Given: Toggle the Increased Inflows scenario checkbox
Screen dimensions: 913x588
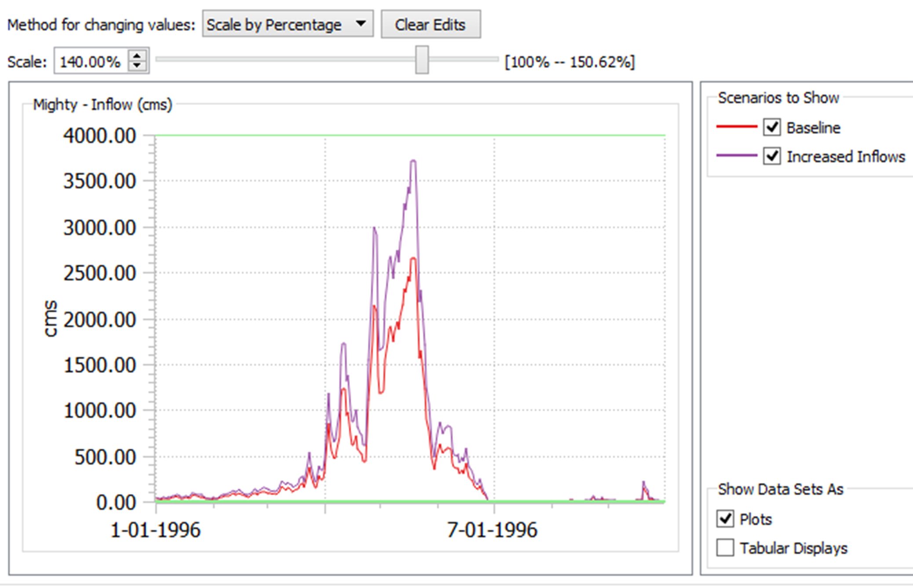Looking at the screenshot, I should pyautogui.click(x=772, y=156).
